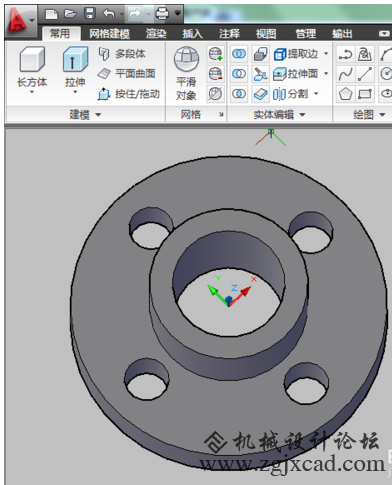Image resolution: width=392 pixels, height=485 pixels.
Task: Click the 分割 separate button
Action: click(x=291, y=94)
